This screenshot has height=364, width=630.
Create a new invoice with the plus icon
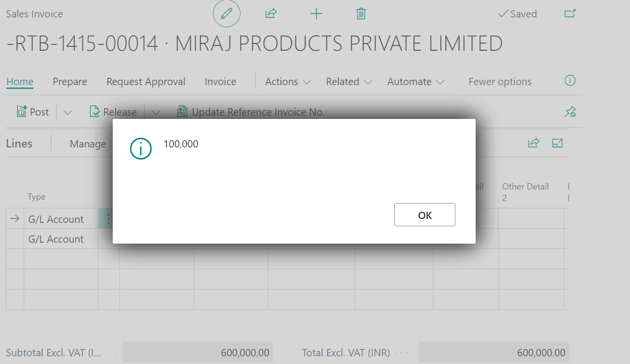point(316,14)
